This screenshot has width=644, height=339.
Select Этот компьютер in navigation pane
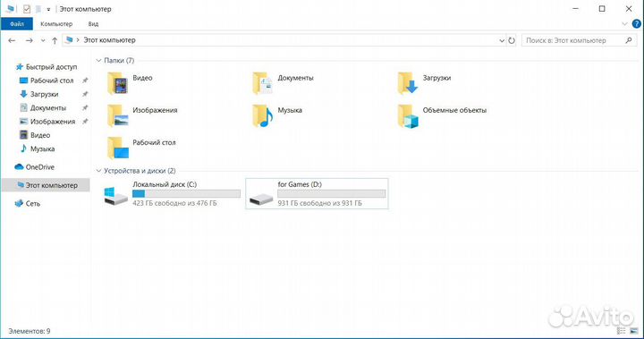point(46,185)
